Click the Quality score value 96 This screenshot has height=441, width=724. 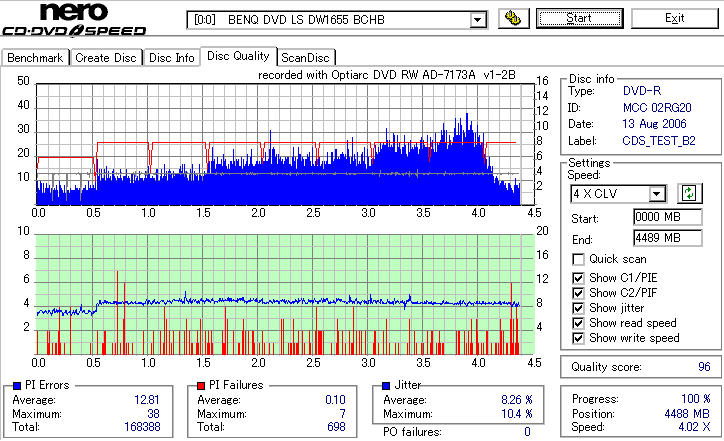point(704,367)
